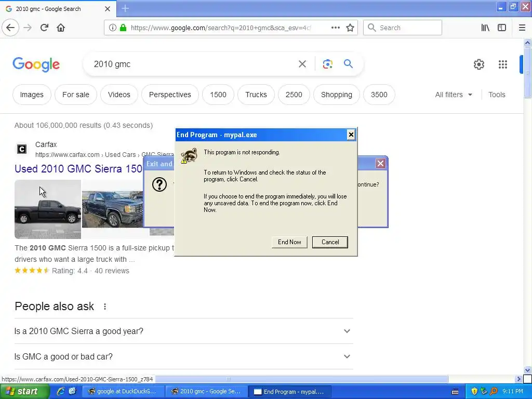Click Rating: 4.4 · 40 reviews text
Image resolution: width=532 pixels, height=399 pixels.
click(90, 271)
